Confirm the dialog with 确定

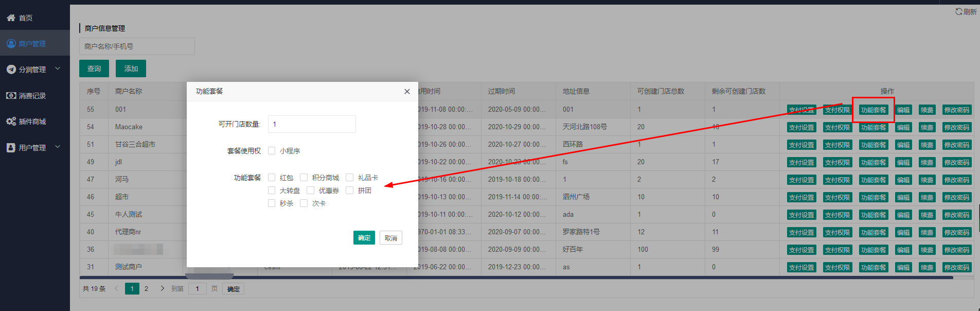click(364, 237)
